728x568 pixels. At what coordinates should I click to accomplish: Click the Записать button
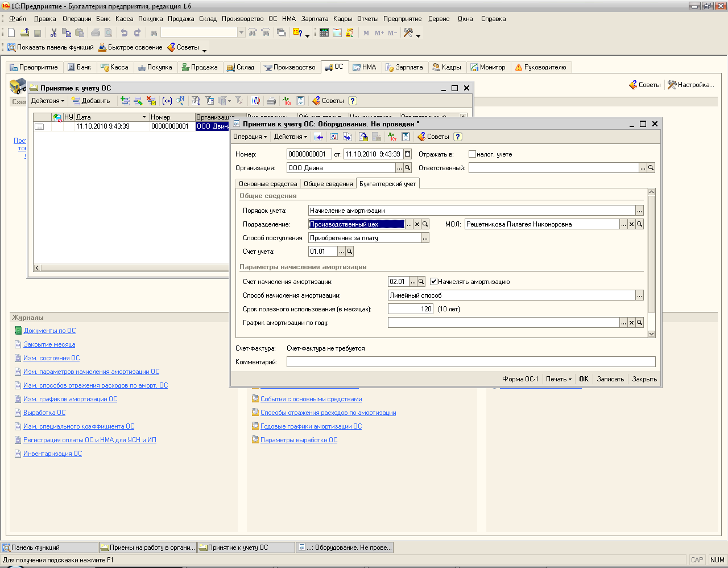click(610, 379)
